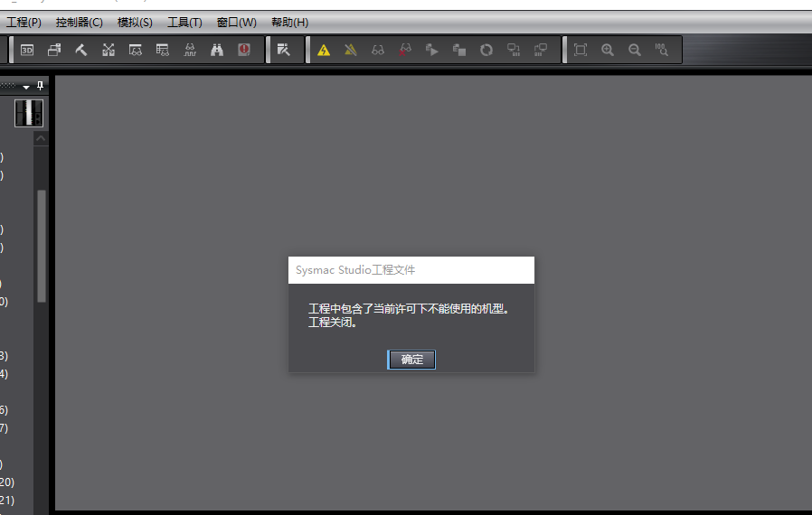
Task: Open the 工具(T) menu
Action: point(184,22)
